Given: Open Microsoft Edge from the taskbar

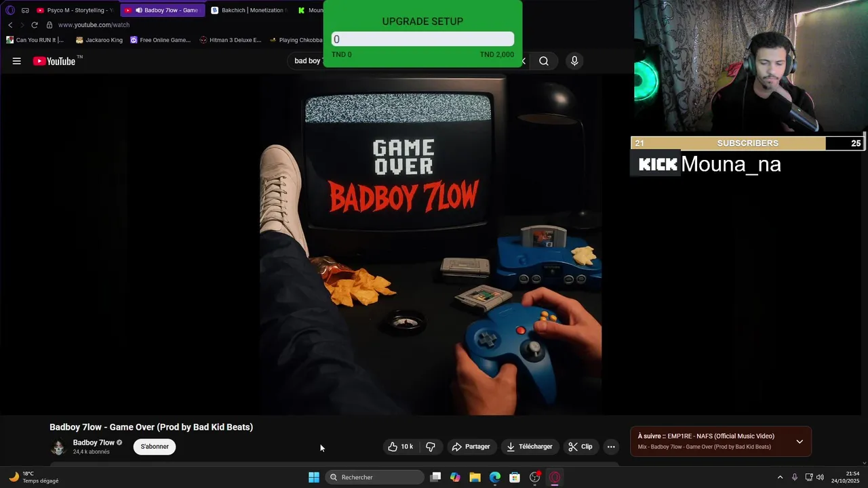Looking at the screenshot, I should point(495,477).
